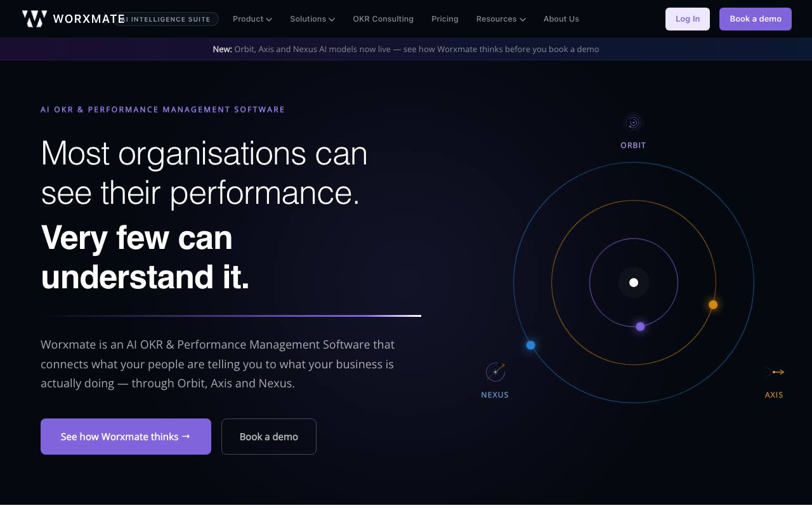
Task: Click the purple dot on inner orbit
Action: (x=640, y=326)
